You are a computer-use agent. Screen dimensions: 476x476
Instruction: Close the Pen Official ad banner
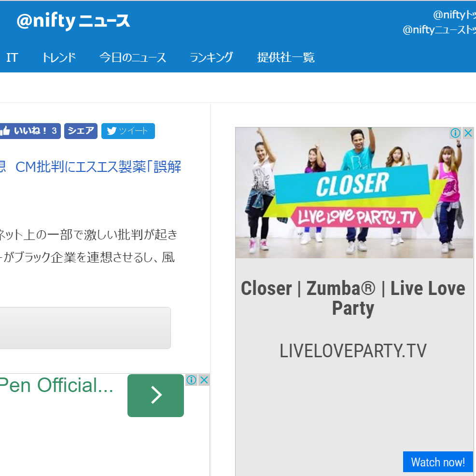(x=204, y=380)
